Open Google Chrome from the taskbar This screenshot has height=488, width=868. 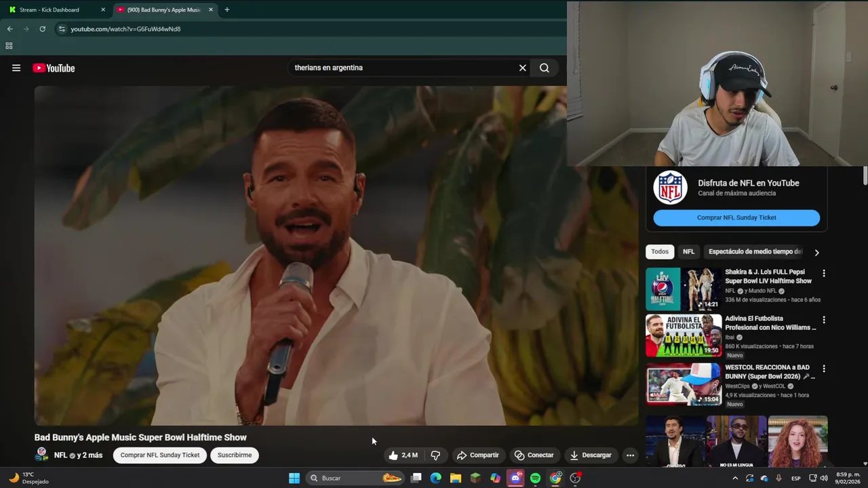click(555, 478)
